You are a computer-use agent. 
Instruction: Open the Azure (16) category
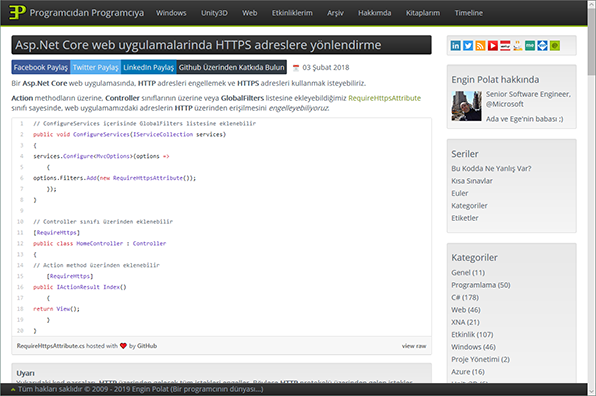click(468, 372)
